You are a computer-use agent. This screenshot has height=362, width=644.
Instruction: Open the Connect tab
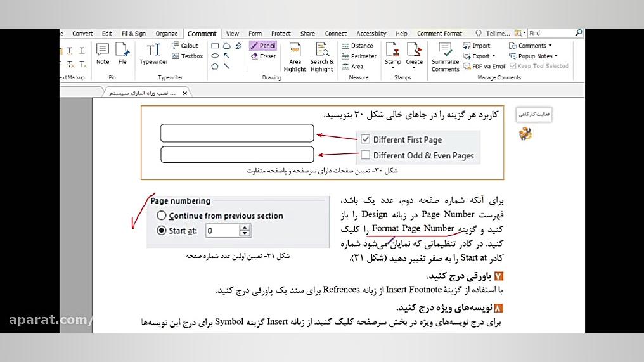335,34
